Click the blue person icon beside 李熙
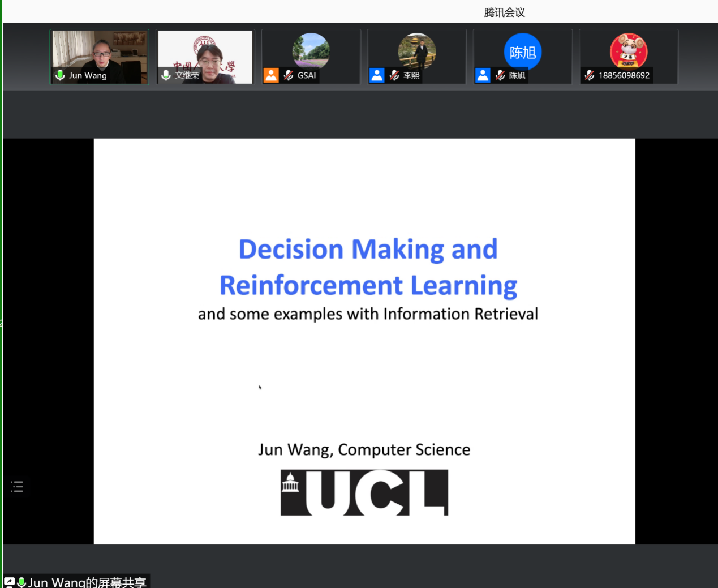718x588 pixels. pyautogui.click(x=377, y=75)
